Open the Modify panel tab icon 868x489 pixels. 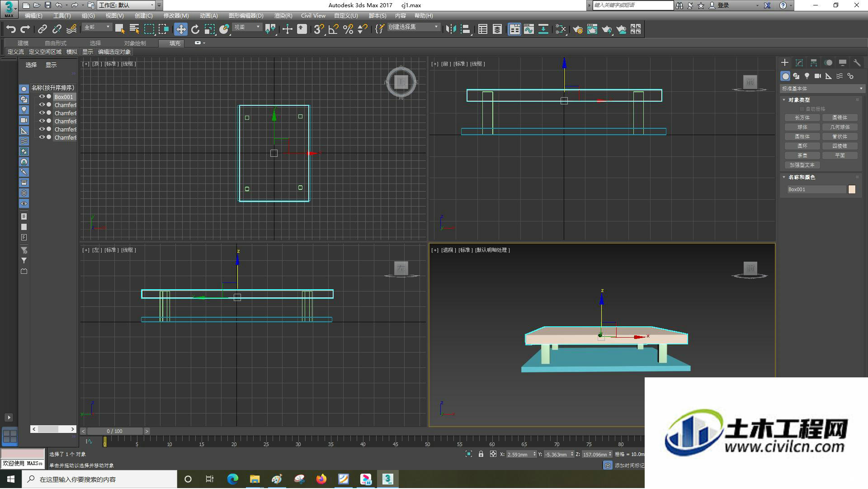[x=799, y=63]
